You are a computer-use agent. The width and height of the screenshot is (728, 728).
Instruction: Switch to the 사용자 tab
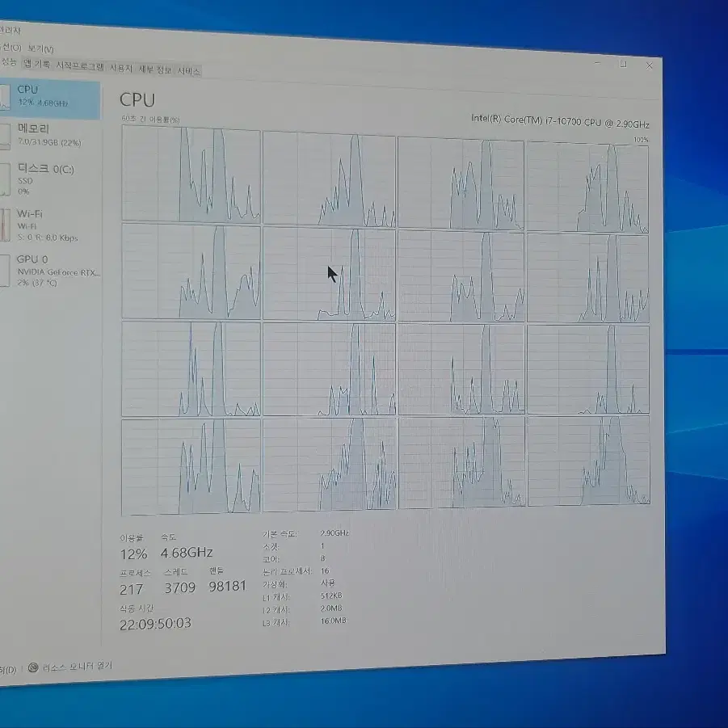pos(120,68)
